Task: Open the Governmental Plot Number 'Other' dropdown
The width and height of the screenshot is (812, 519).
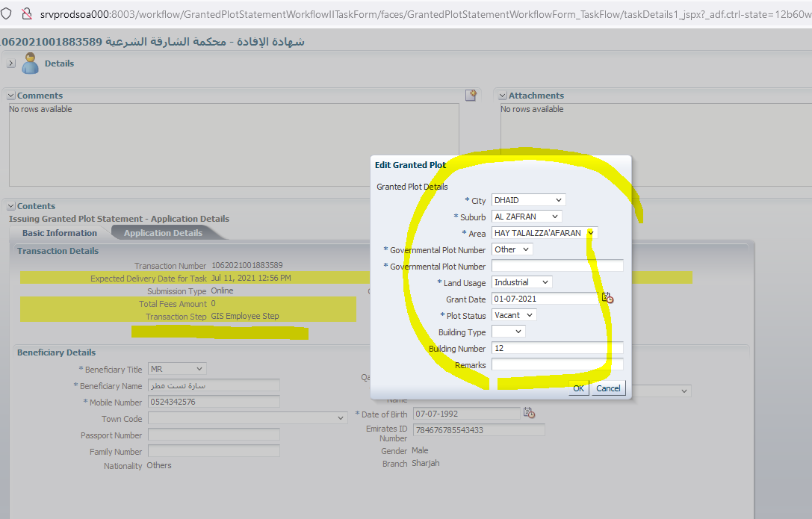Action: [x=512, y=249]
